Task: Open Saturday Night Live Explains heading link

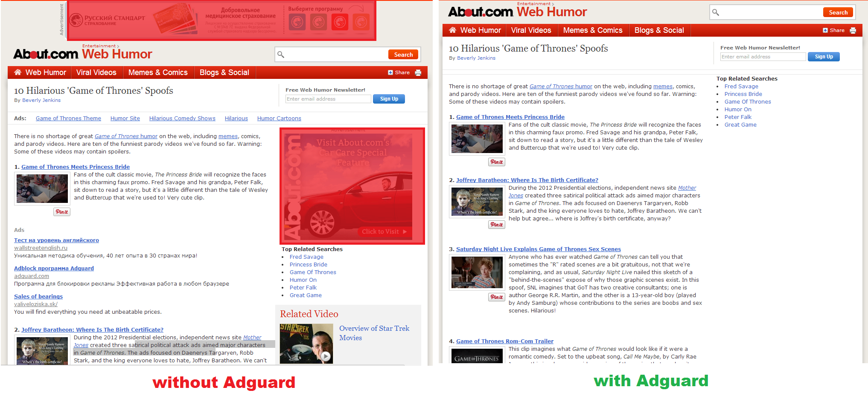Action: pyautogui.click(x=538, y=249)
